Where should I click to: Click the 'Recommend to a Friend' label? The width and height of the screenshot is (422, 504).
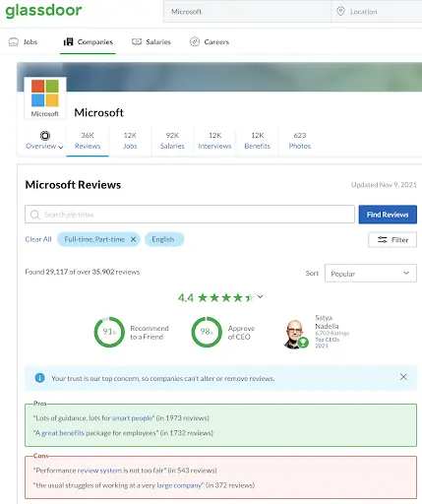tap(150, 333)
